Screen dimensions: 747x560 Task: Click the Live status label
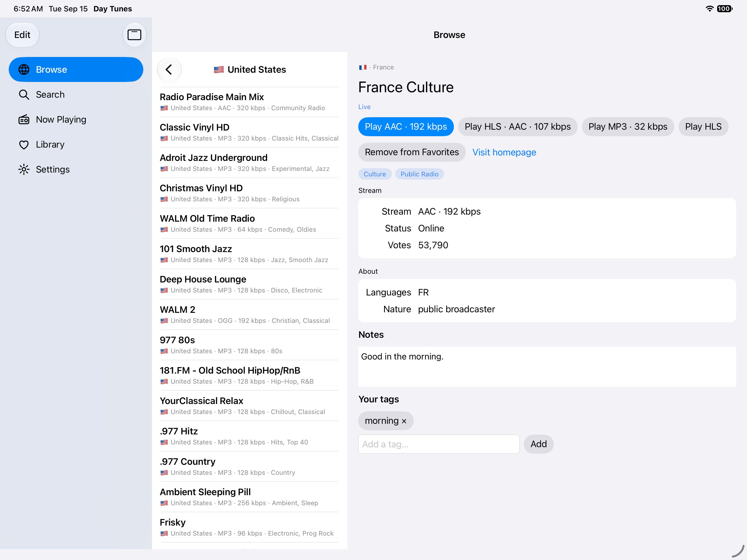pos(364,107)
